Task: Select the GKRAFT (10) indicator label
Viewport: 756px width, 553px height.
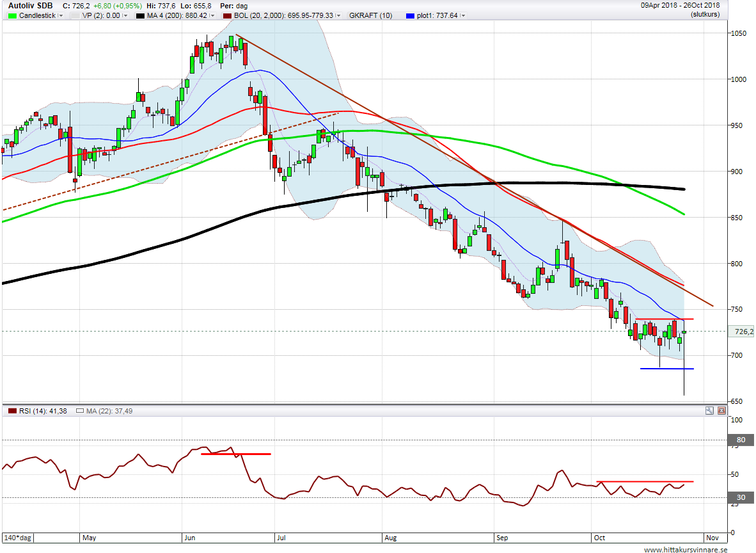Action: point(370,15)
